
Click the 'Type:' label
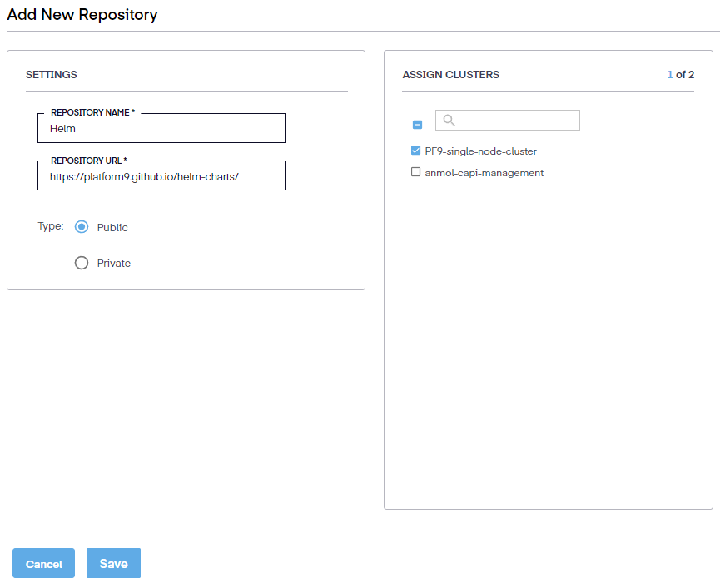coord(50,226)
